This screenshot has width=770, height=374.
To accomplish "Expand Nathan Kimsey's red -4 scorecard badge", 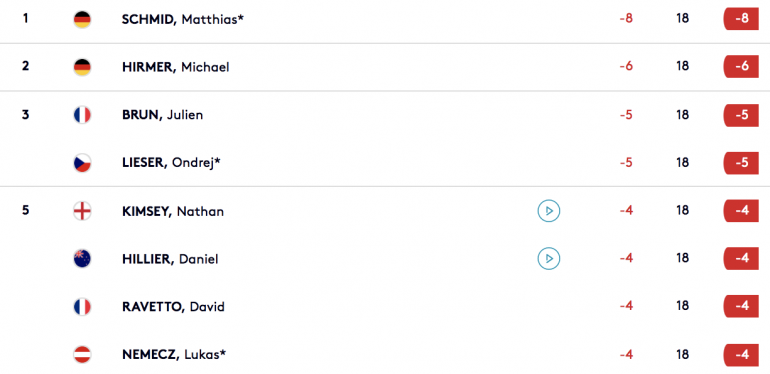I will 742,211.
